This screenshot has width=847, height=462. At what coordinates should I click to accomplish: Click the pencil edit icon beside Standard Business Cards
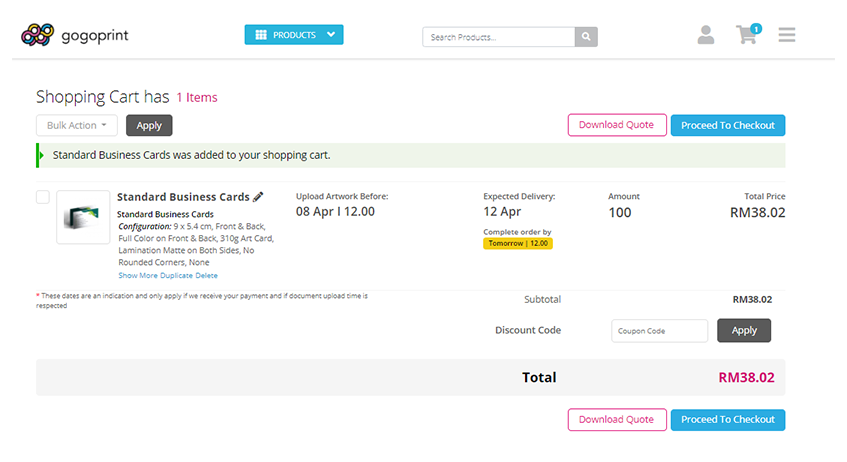click(258, 197)
